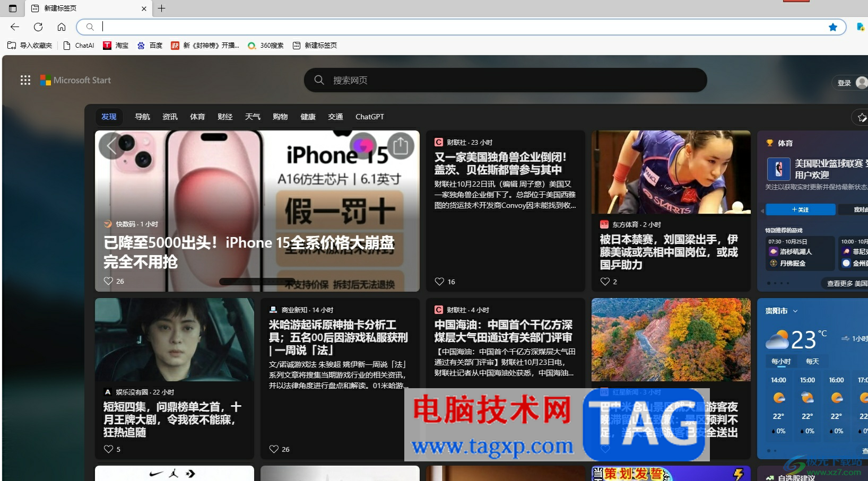Select the 天气 tab
868x481 pixels.
coord(253,117)
